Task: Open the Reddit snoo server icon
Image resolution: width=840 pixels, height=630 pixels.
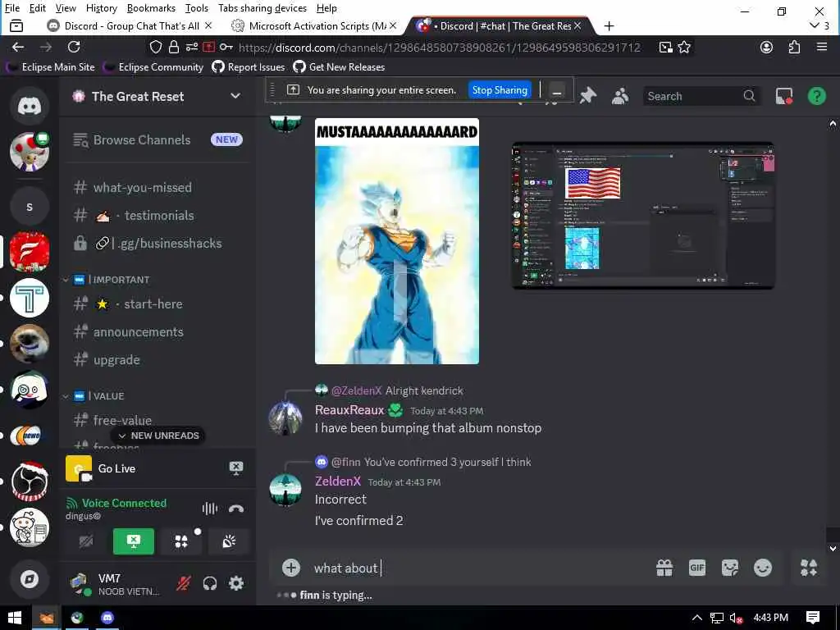Action: click(29, 527)
